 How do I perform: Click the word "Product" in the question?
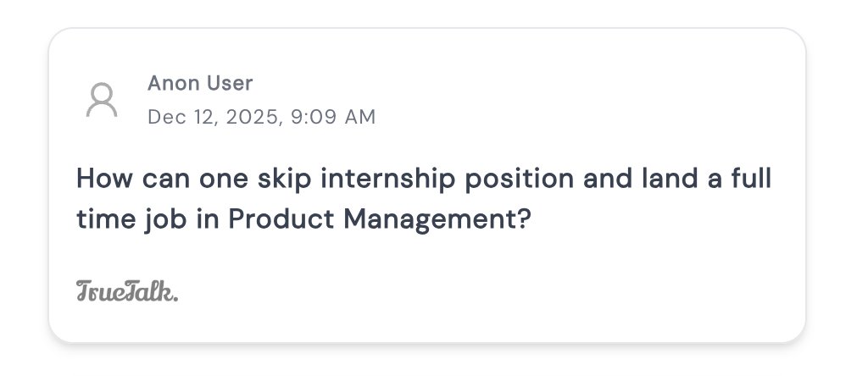(281, 219)
